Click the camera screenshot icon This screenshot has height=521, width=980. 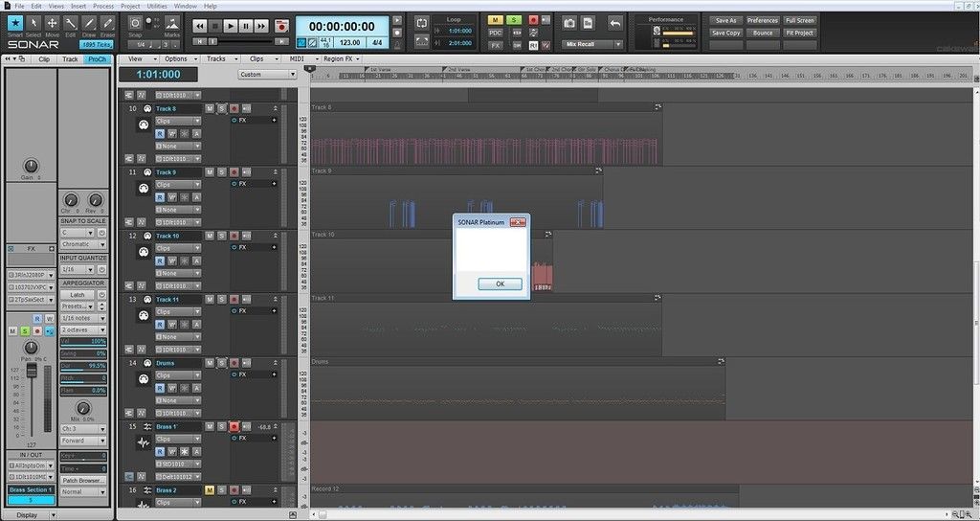click(x=569, y=23)
